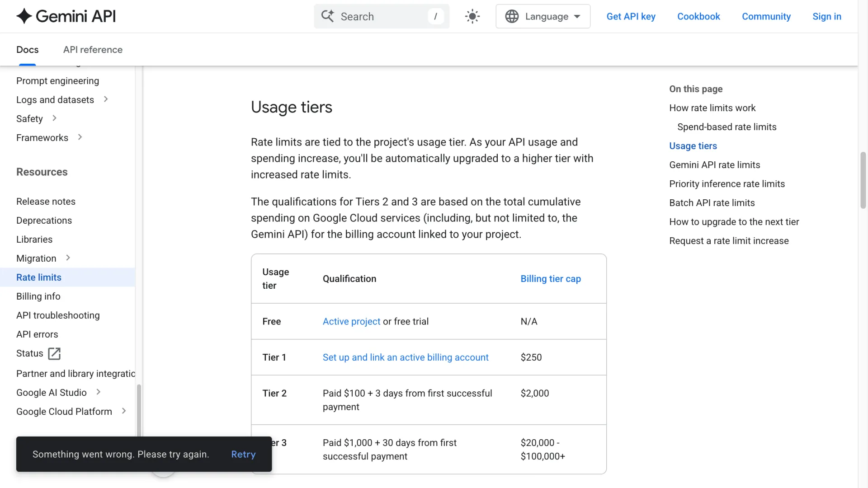This screenshot has width=868, height=488.
Task: Click the Gemini API star logo
Action: pyautogui.click(x=24, y=16)
